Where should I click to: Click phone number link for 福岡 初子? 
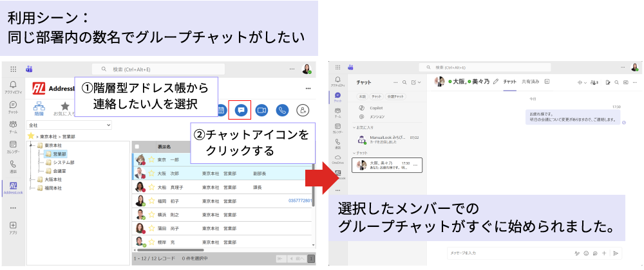pos(301,201)
